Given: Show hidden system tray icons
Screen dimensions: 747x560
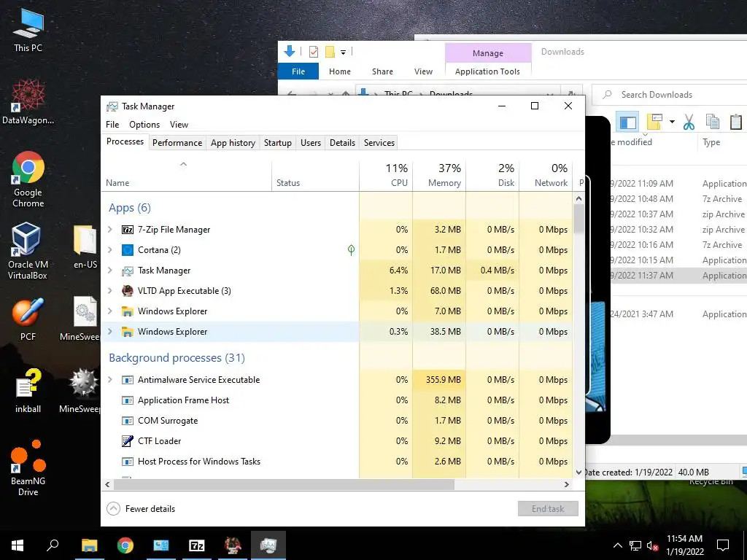Looking at the screenshot, I should click(x=617, y=545).
